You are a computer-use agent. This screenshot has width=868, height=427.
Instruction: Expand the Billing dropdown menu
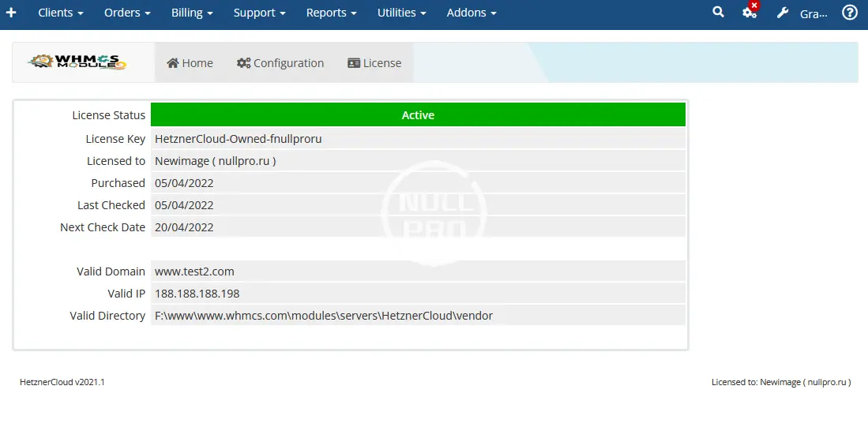point(192,13)
